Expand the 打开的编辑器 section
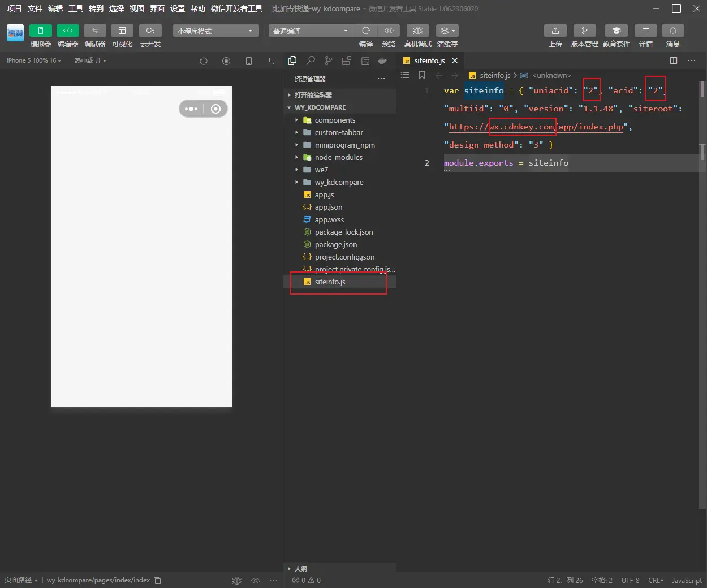 tap(339, 95)
